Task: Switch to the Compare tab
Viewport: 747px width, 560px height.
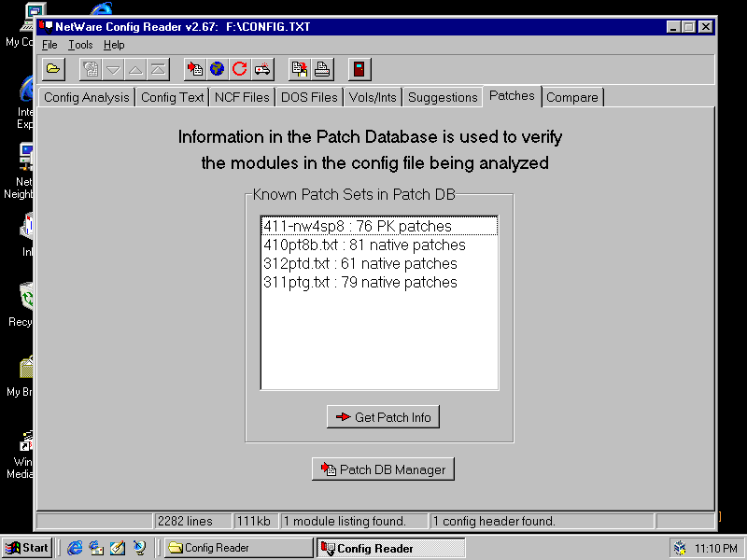Action: tap(572, 98)
